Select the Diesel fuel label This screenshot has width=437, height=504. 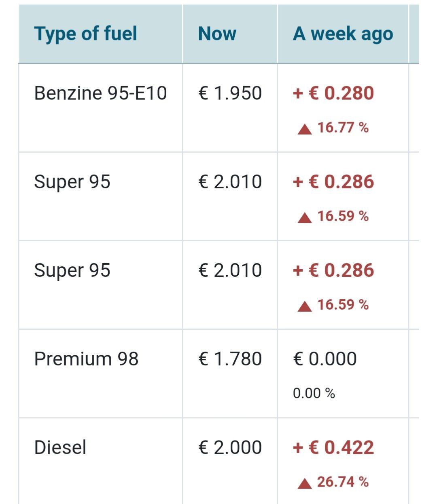click(x=60, y=447)
